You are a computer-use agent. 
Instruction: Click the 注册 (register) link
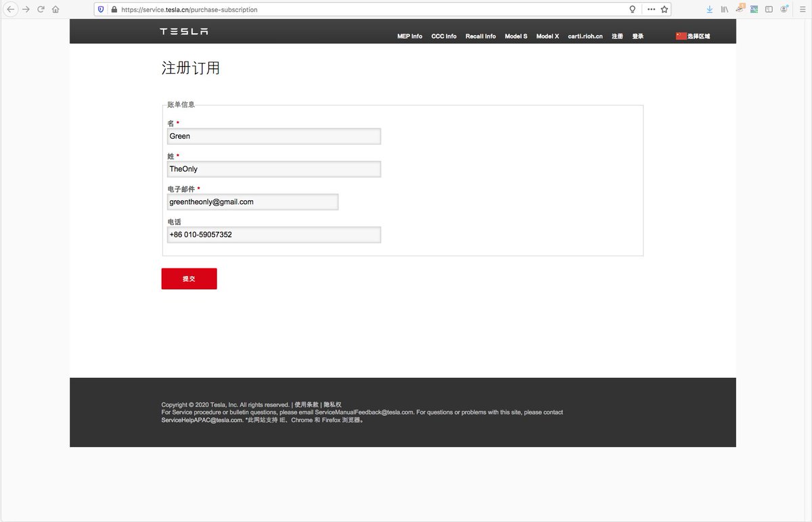(617, 37)
